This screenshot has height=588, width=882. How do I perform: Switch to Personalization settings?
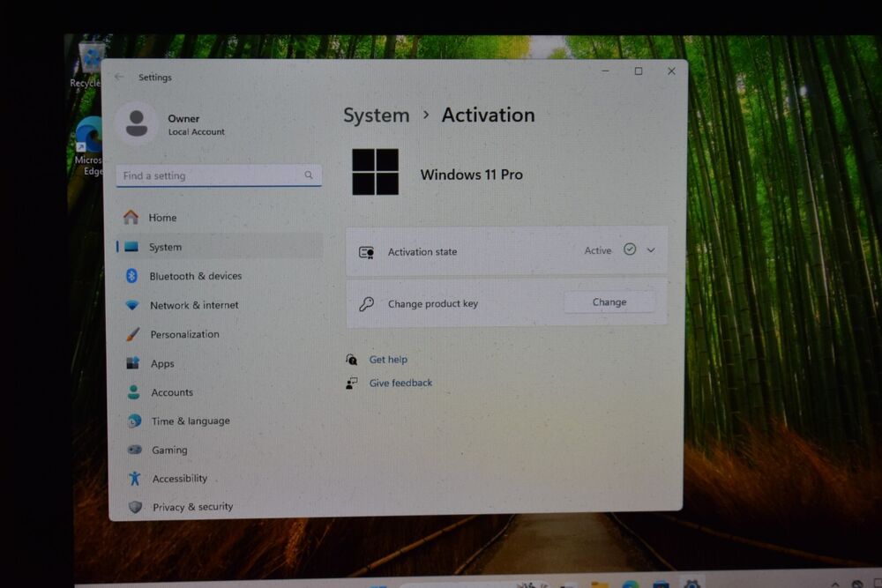[220, 334]
